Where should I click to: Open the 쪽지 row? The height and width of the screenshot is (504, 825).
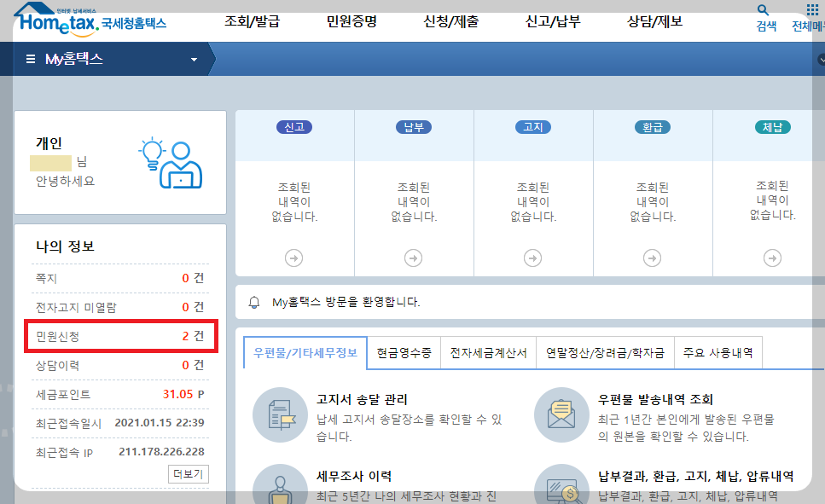coord(120,278)
